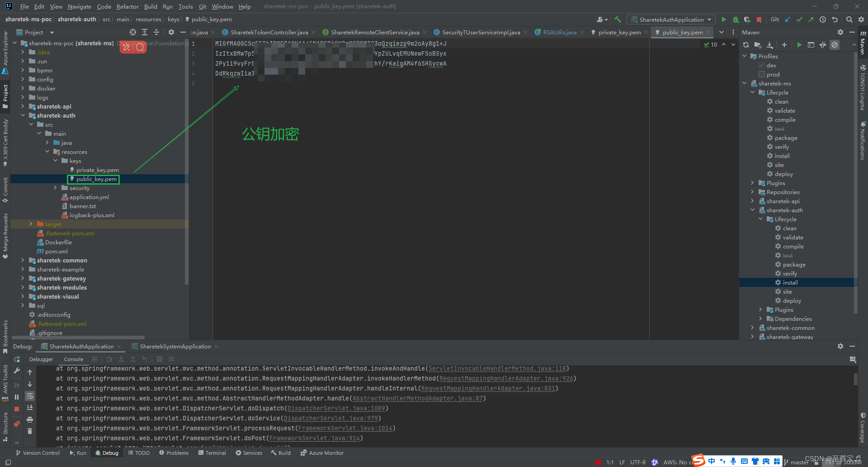The width and height of the screenshot is (868, 467).
Task: Uncheck the dev Maven profile
Action: point(762,65)
